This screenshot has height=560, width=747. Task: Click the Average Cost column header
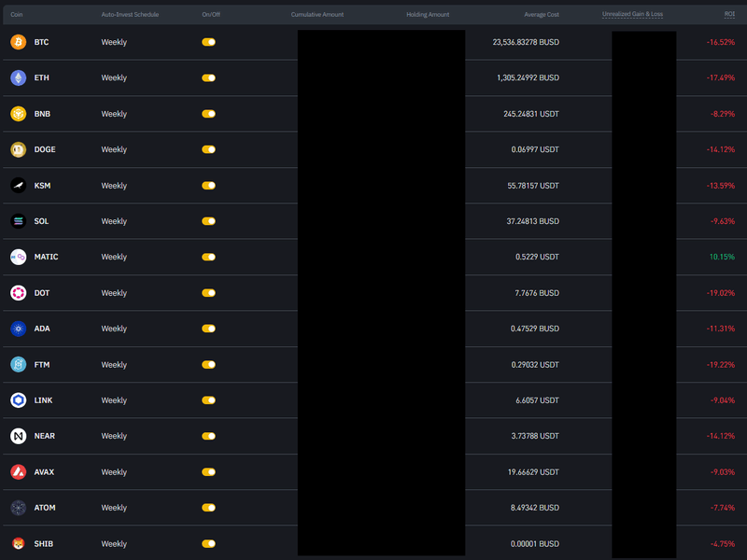[542, 14]
